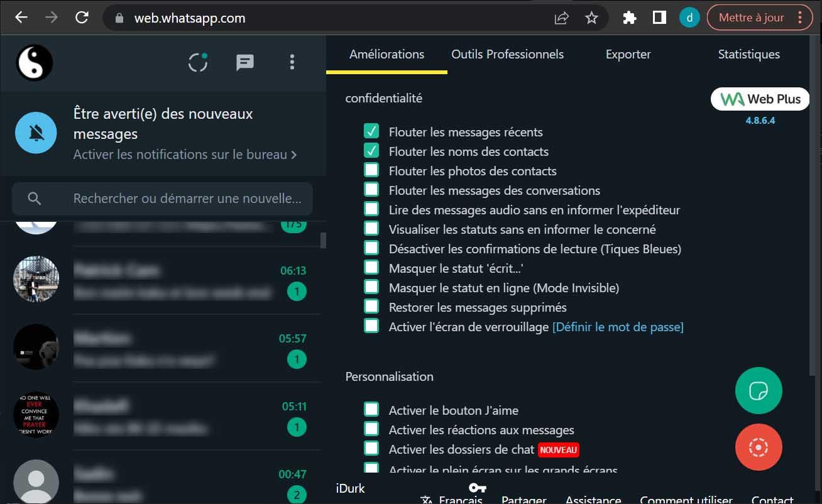Uncheck 'Flouter les noms des contacts'
Image resolution: width=822 pixels, height=504 pixels.
point(371,150)
